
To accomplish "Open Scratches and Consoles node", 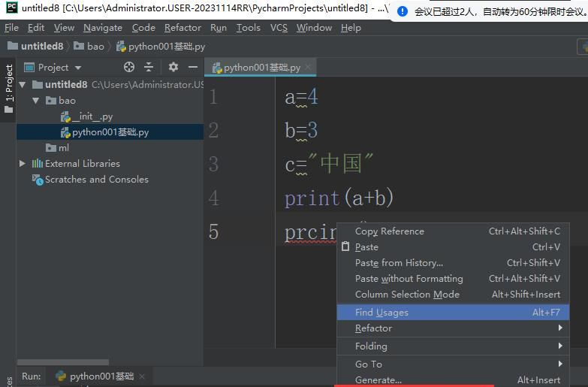I will (90, 180).
